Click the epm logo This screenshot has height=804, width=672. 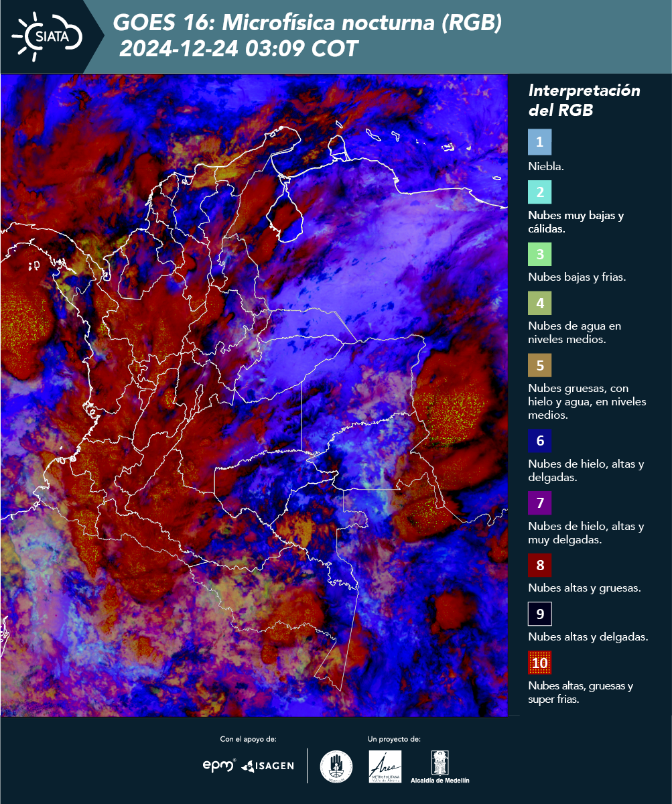click(219, 765)
